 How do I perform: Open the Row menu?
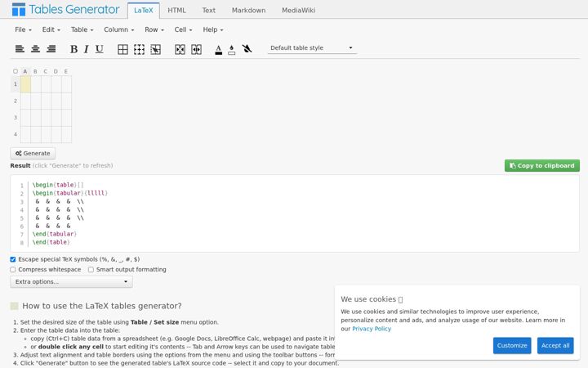pyautogui.click(x=154, y=29)
